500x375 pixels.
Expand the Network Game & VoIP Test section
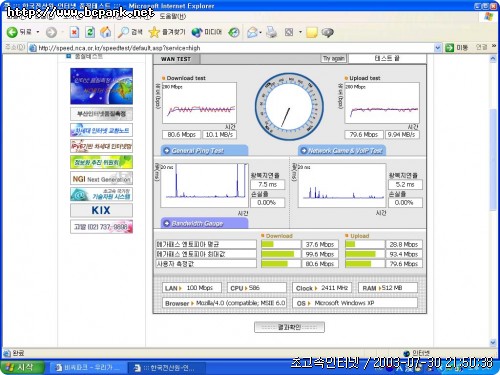(342, 151)
